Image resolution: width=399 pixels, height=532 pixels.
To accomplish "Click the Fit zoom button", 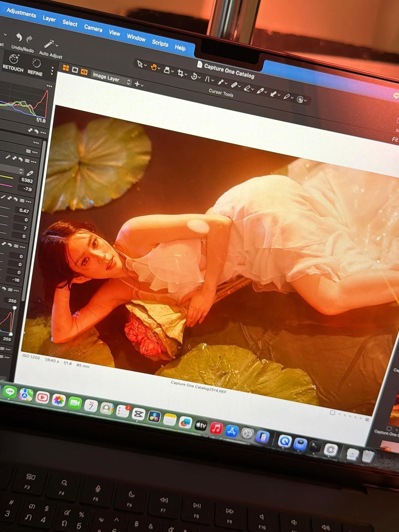I will [x=395, y=139].
